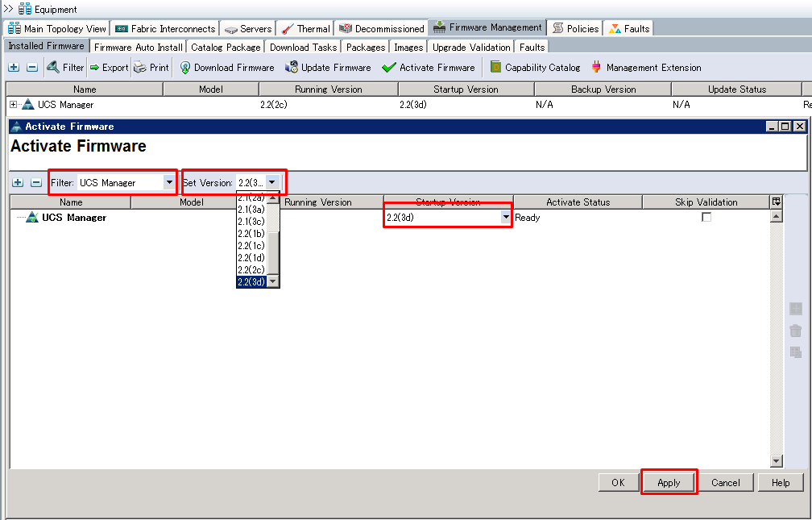Open the Set Version dropdown

click(272, 182)
